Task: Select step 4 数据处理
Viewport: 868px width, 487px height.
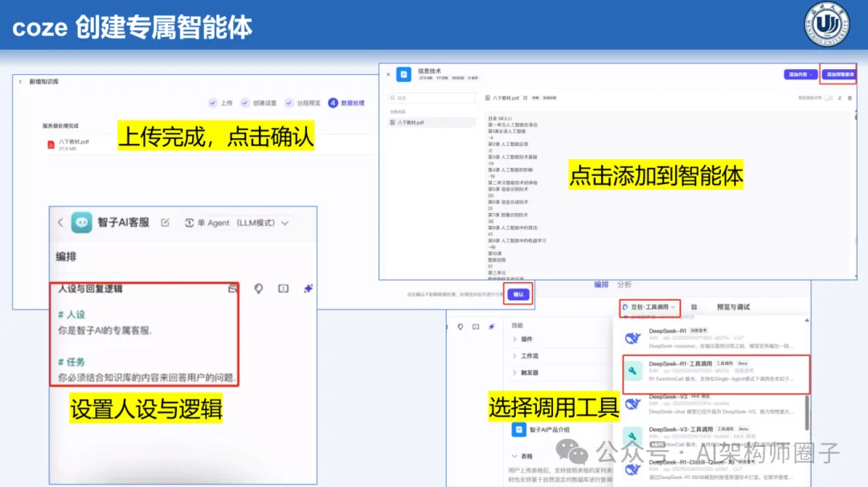Action: (346, 103)
